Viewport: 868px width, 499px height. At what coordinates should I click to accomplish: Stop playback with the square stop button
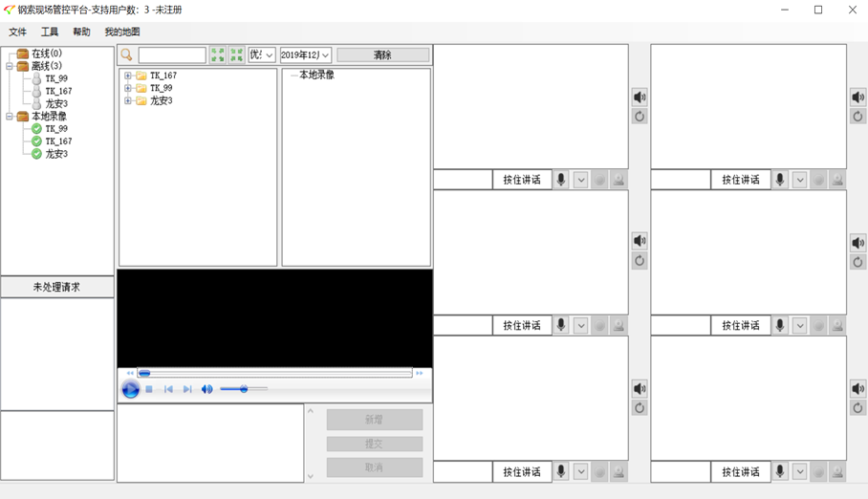pyautogui.click(x=149, y=389)
